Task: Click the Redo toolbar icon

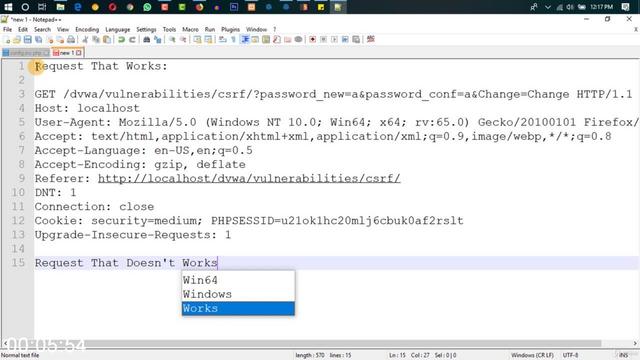Action: tap(132, 39)
